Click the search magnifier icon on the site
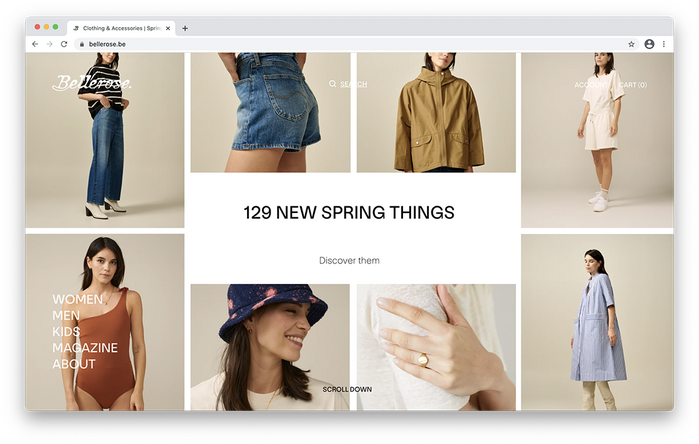Image resolution: width=699 pixels, height=444 pixels. 333,84
